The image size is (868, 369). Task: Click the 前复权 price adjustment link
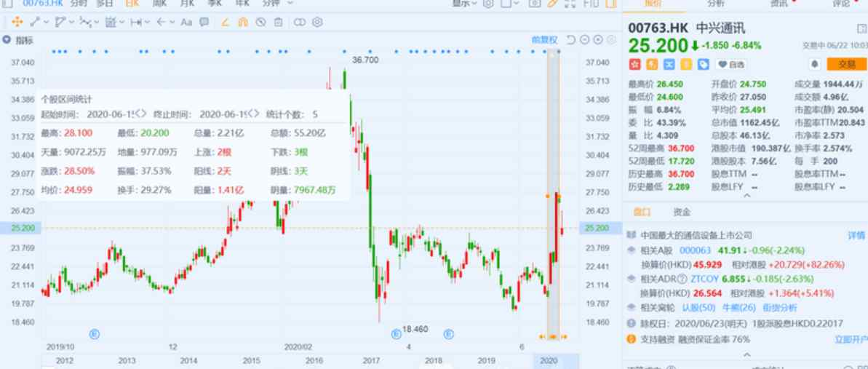tap(545, 40)
